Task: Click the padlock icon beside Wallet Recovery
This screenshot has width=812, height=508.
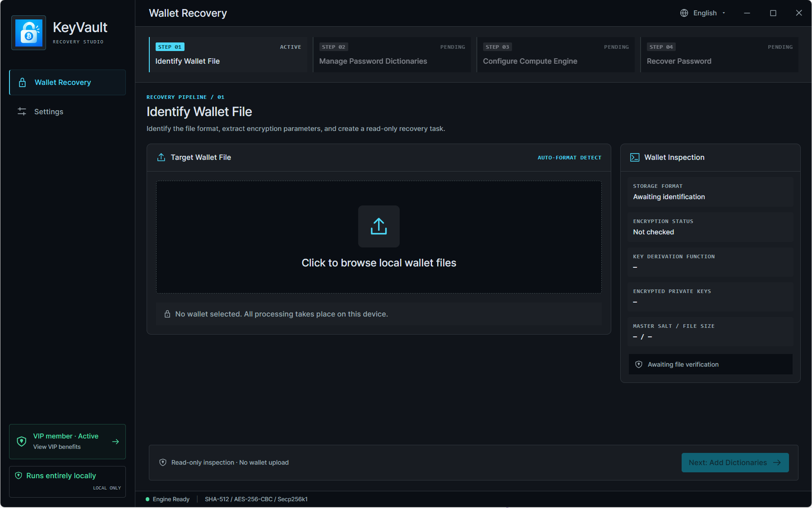Action: click(22, 83)
